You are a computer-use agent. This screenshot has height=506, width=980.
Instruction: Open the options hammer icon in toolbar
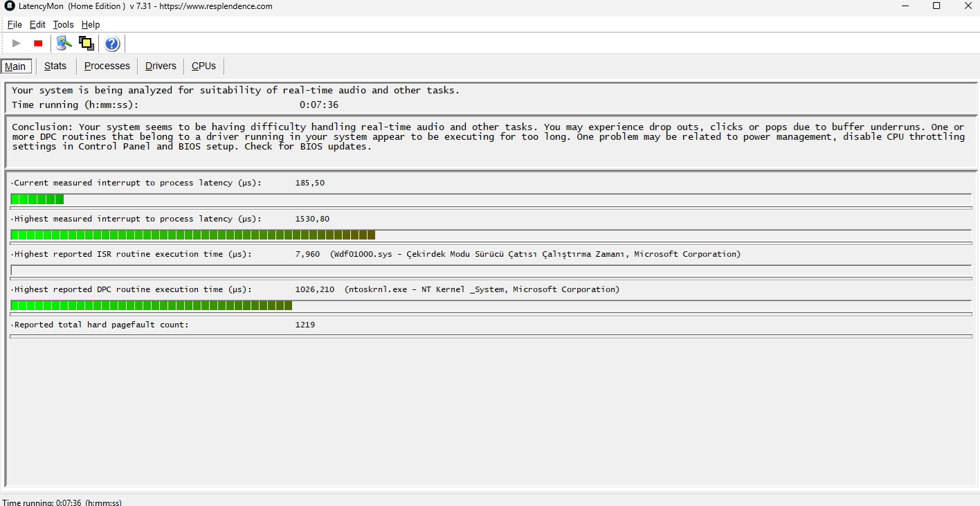click(64, 44)
